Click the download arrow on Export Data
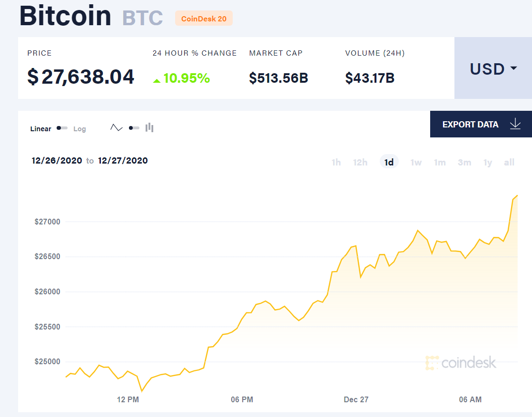 pos(515,124)
